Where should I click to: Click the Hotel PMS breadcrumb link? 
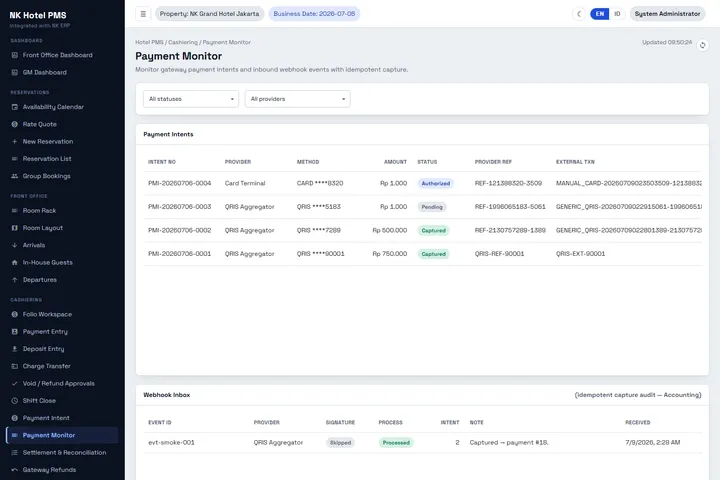pos(149,42)
